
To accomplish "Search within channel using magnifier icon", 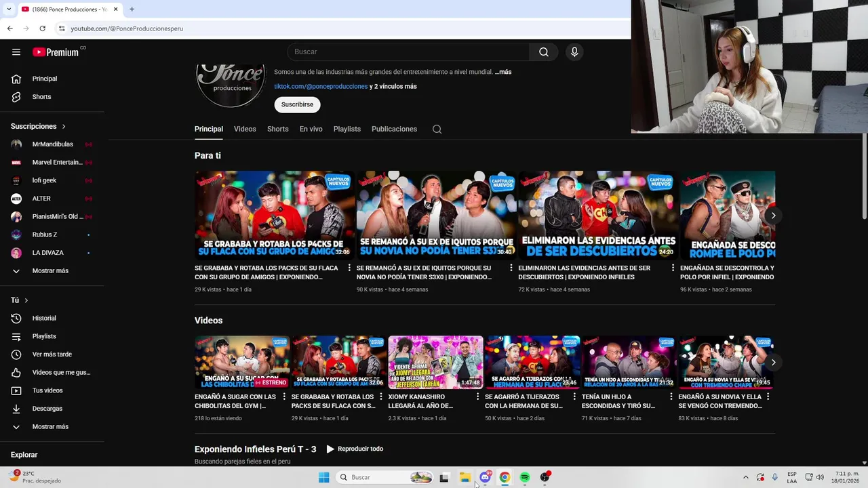I will [x=437, y=129].
